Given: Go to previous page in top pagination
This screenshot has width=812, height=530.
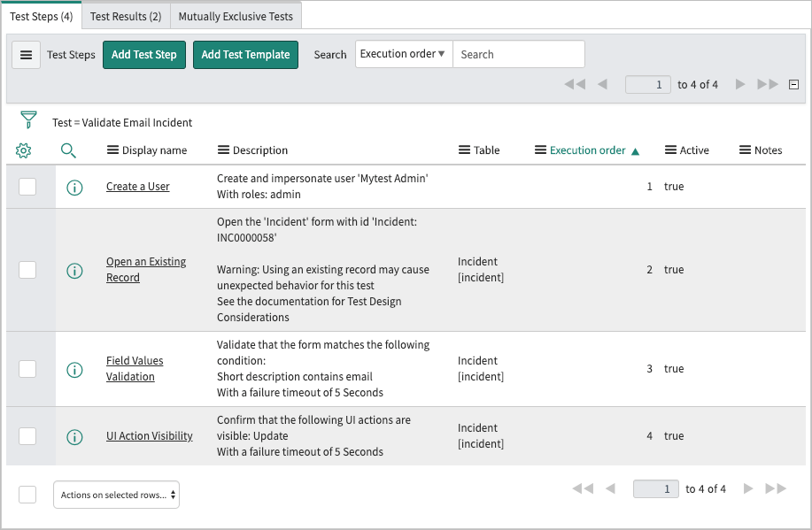Looking at the screenshot, I should [602, 84].
